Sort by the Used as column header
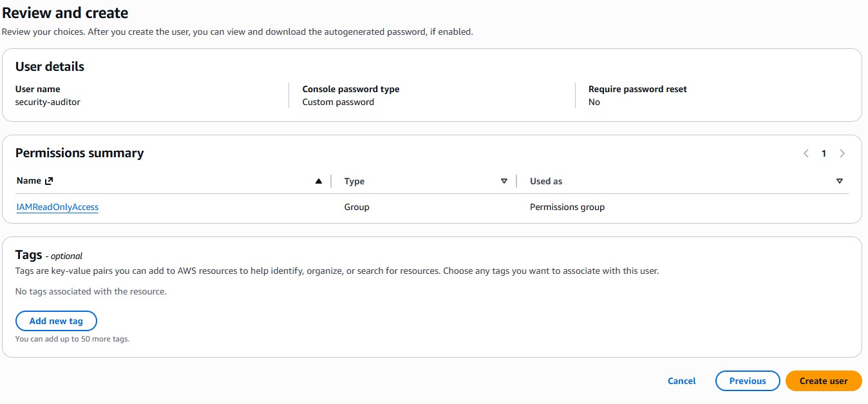Viewport: 868px width, 404px height. tap(545, 182)
